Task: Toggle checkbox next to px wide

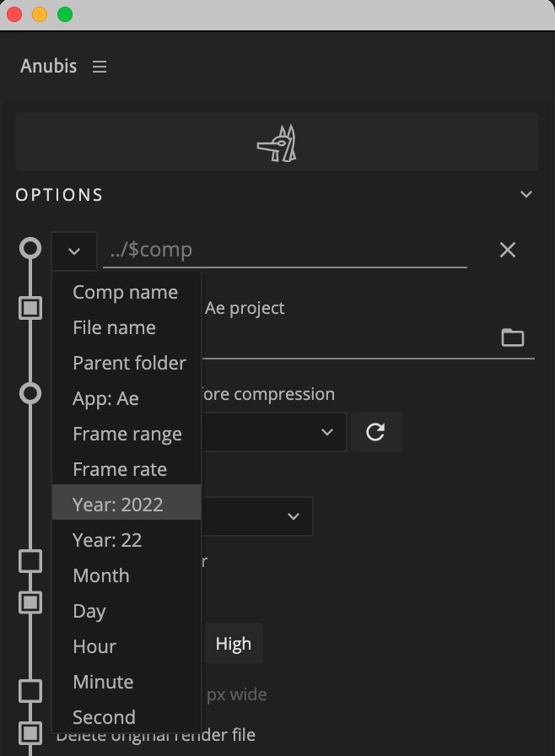Action: (x=30, y=691)
